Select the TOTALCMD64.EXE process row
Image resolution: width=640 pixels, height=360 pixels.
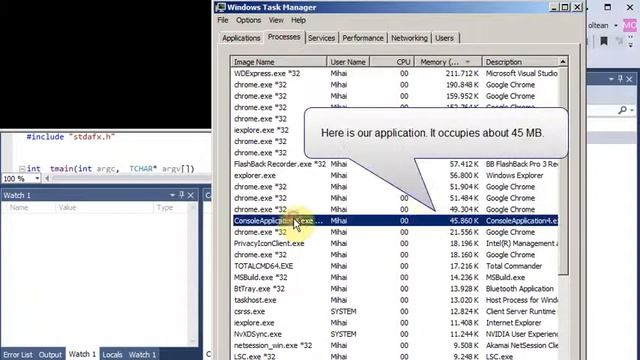coord(395,266)
